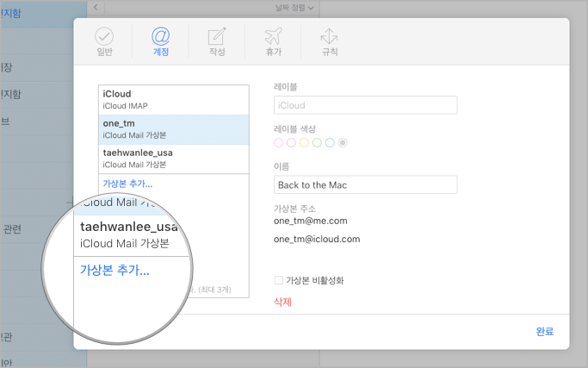Select the 계정 (Accounts) @ tab
The image size is (588, 368).
160,41
